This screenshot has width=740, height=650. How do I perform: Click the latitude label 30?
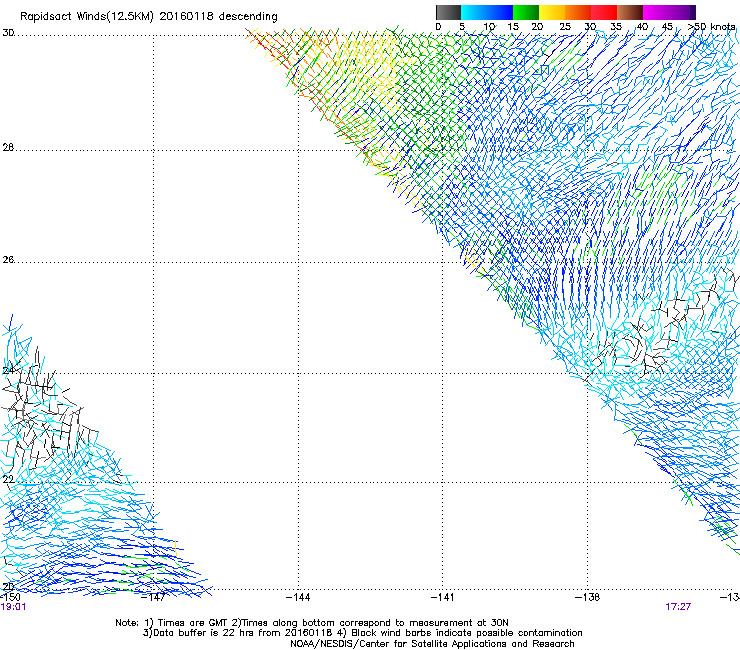[x=8, y=33]
